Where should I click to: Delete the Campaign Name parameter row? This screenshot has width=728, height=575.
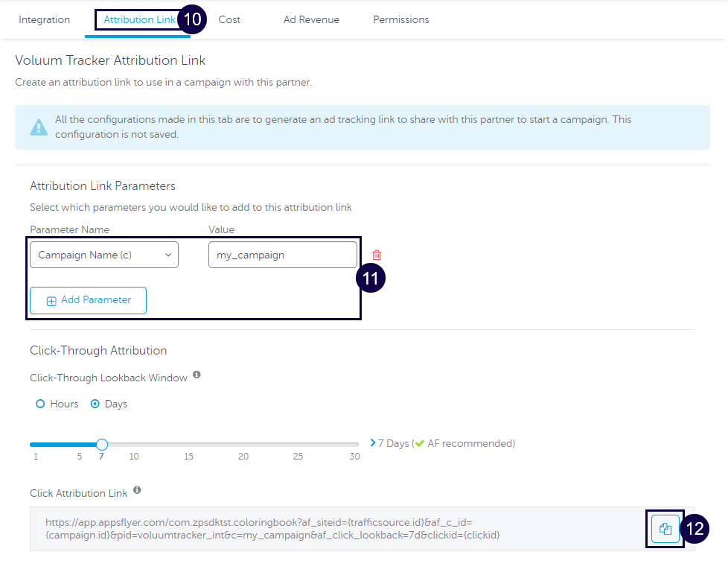tap(377, 255)
